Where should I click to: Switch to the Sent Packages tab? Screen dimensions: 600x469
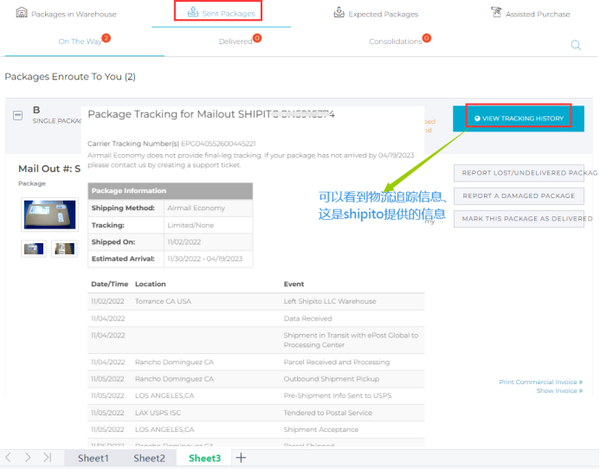[221, 13]
